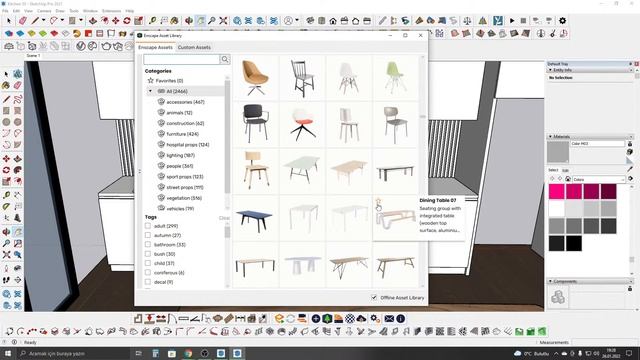The image size is (640, 360).
Task: Pick the black color swatch
Action: (x=573, y=244)
